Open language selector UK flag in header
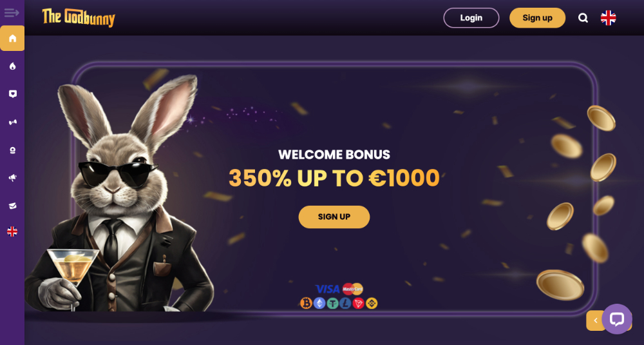Screen dimensions: 644x345 click(609, 17)
